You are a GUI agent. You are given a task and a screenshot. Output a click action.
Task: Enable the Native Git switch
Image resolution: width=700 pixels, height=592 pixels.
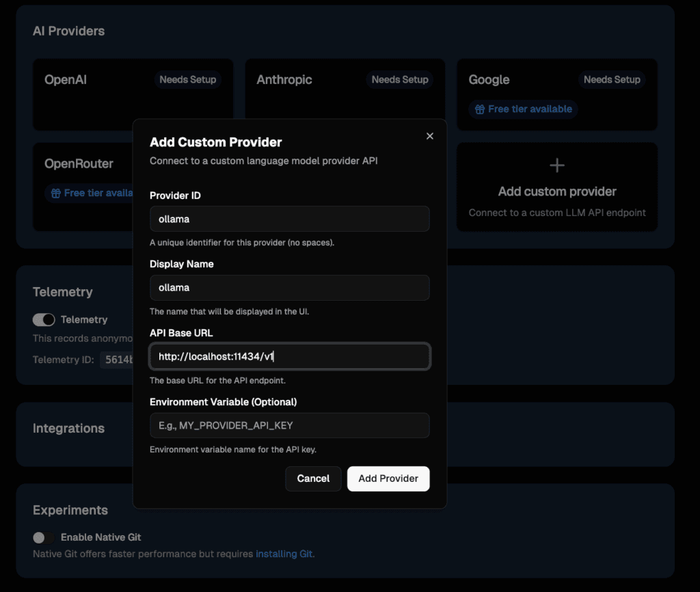tap(44, 537)
